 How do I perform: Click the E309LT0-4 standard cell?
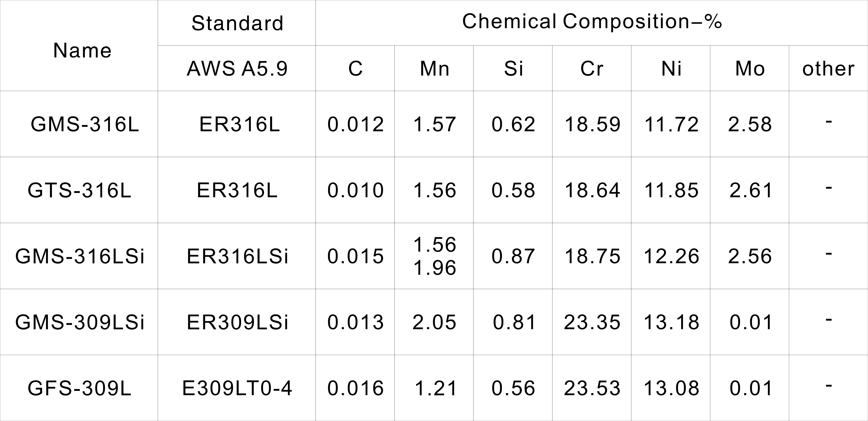[x=237, y=388]
